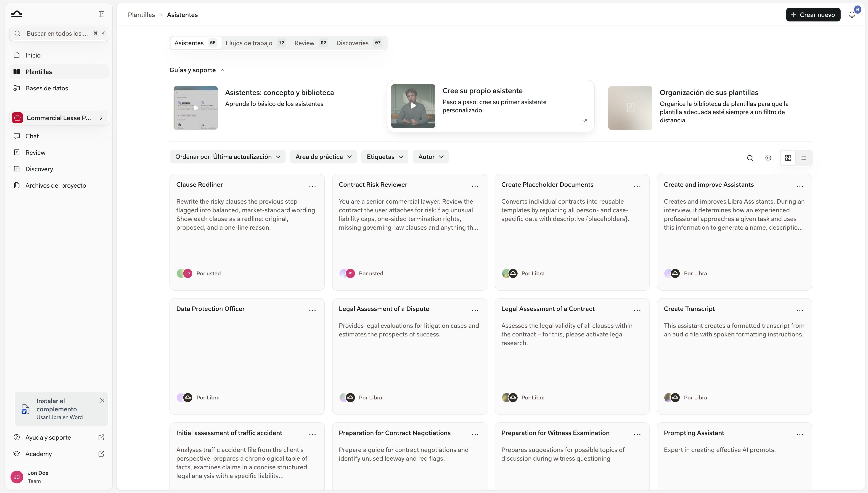This screenshot has width=868, height=493.
Task: Open the notifications bell
Action: click(x=852, y=15)
